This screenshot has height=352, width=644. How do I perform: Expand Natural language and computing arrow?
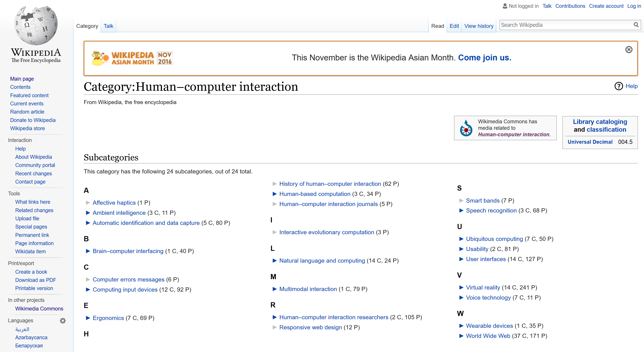[275, 261]
